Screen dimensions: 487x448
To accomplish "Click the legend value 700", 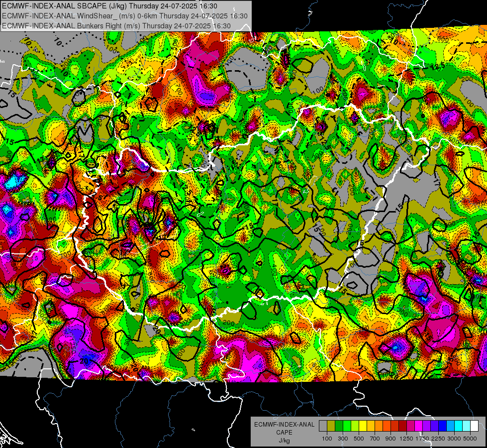I will click(x=375, y=439).
